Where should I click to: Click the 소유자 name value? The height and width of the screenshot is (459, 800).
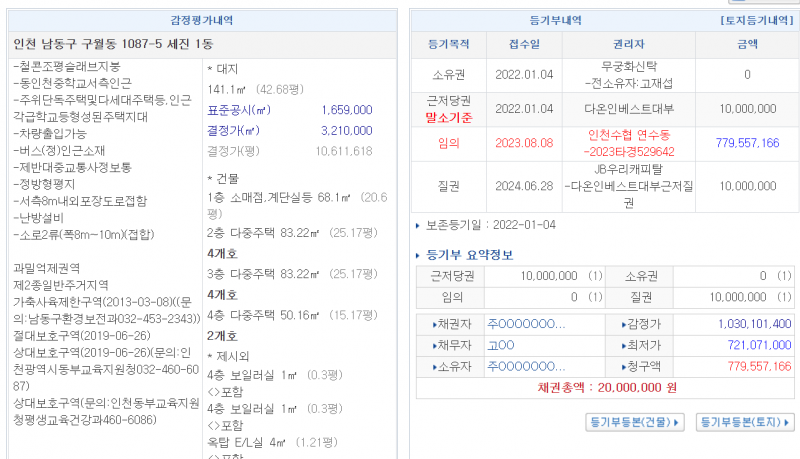[525, 365]
